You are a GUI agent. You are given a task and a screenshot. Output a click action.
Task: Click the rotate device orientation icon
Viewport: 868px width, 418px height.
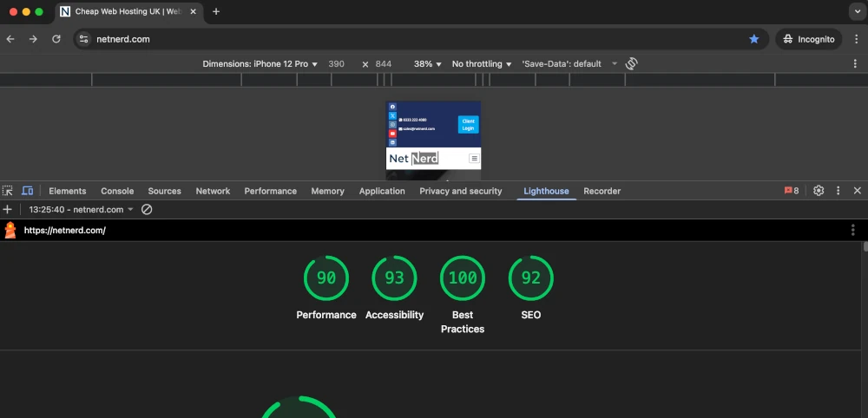click(x=631, y=64)
